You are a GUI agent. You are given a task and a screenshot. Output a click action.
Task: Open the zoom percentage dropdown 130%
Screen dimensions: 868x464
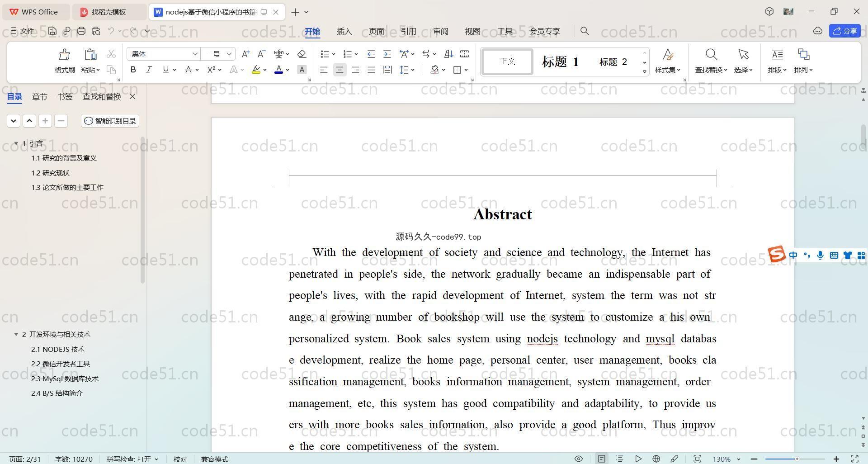[x=739, y=459]
